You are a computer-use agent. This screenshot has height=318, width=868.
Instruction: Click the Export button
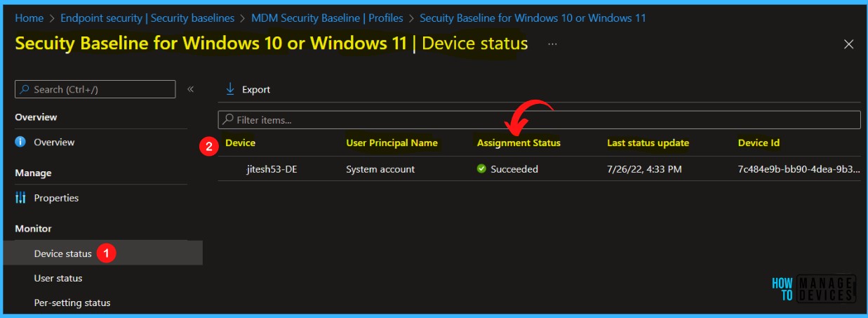(x=248, y=89)
